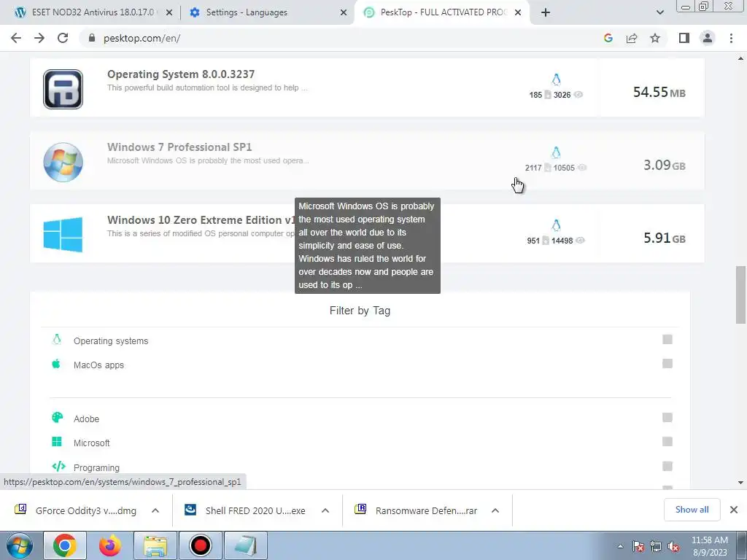
Task: Open the Google icon in address bar
Action: tap(608, 38)
